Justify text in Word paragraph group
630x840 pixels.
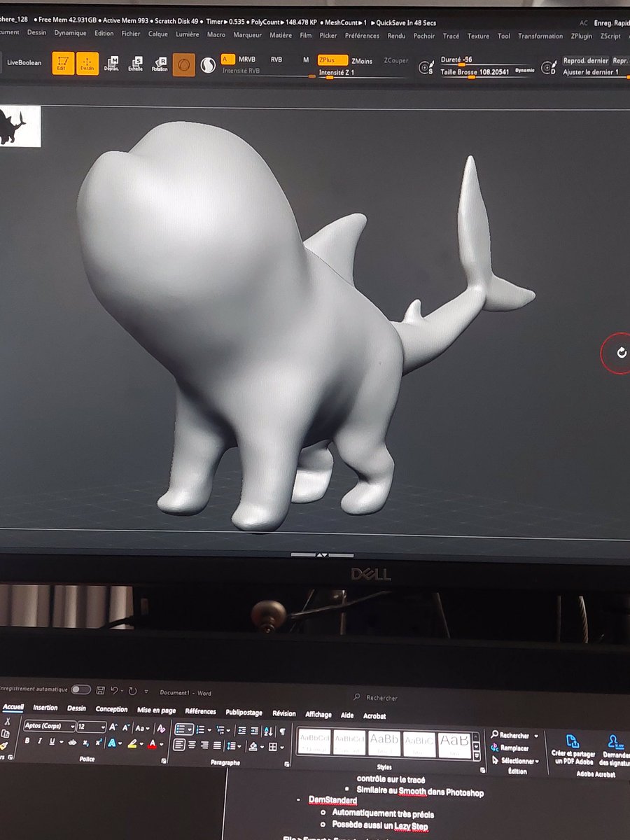pos(217,746)
